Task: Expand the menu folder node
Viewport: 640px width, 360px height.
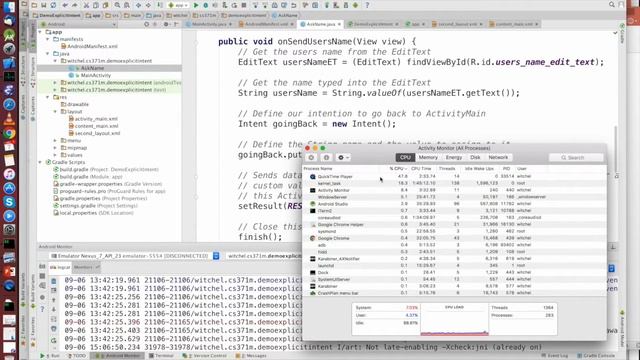Action: 55,140
